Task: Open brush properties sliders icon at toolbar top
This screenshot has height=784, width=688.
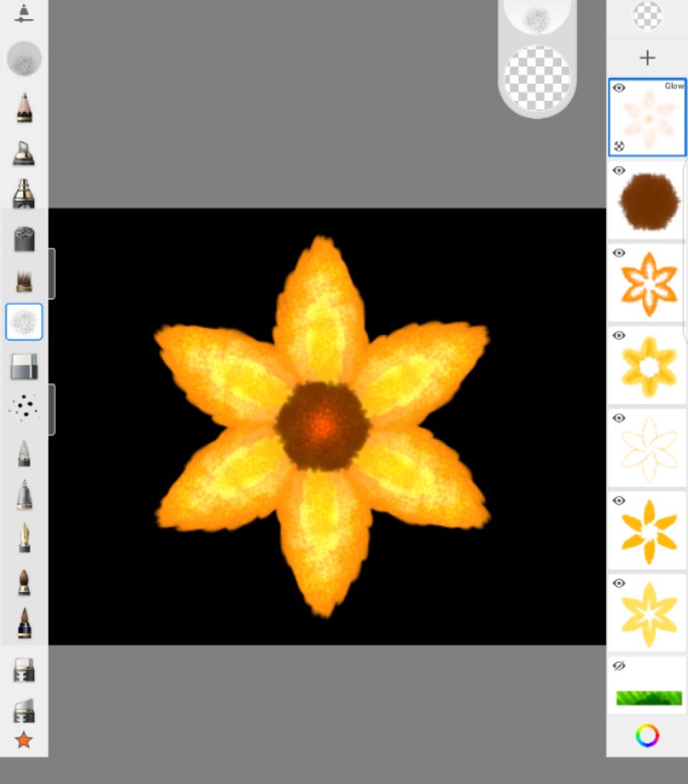Action: [23, 12]
